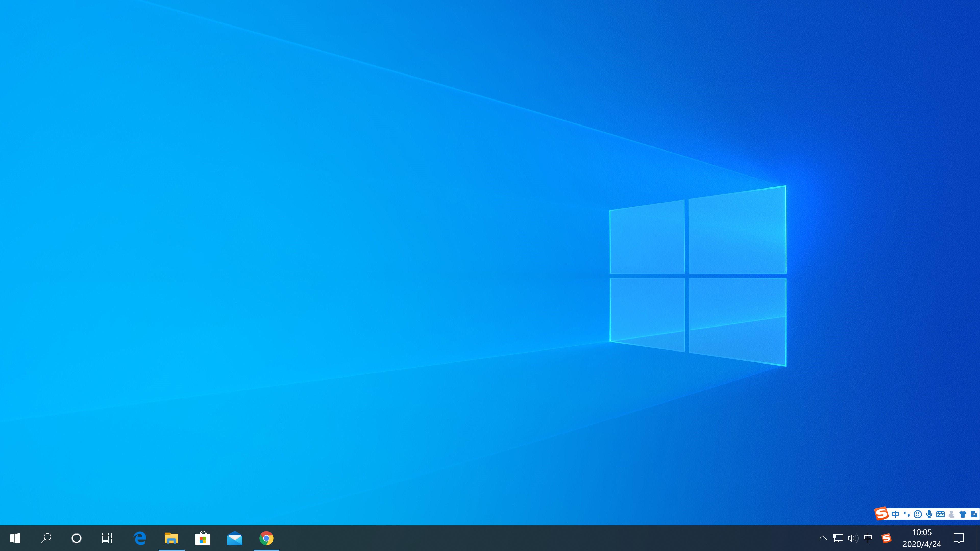
Task: Expand hidden tray icons with the up arrow
Action: (823, 538)
